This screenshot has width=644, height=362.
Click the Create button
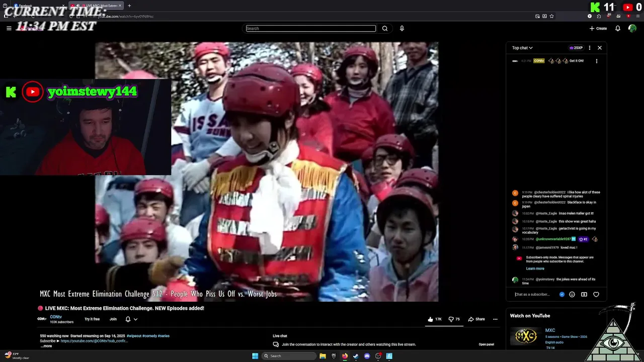tap(598, 29)
